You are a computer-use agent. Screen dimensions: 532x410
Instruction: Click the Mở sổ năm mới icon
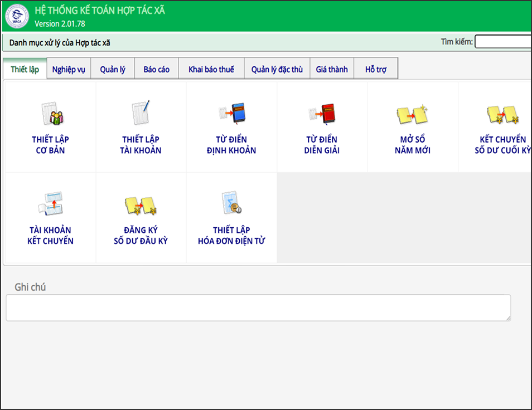point(413,114)
